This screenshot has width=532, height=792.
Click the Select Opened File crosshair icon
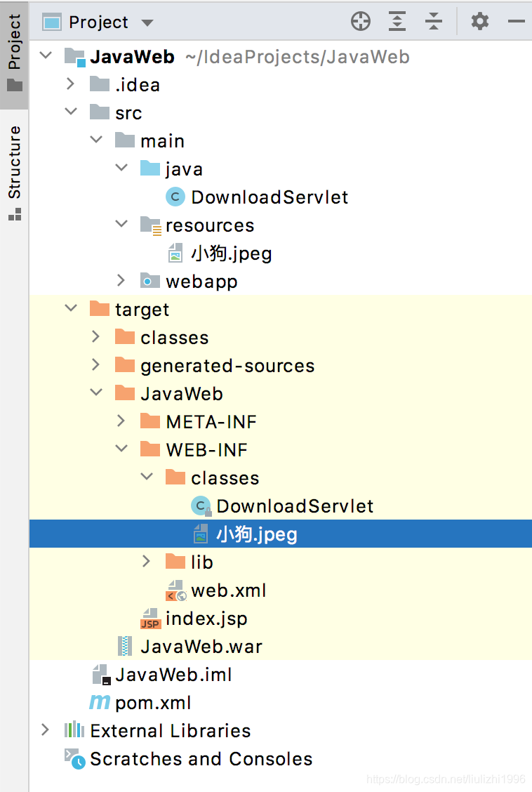(361, 21)
